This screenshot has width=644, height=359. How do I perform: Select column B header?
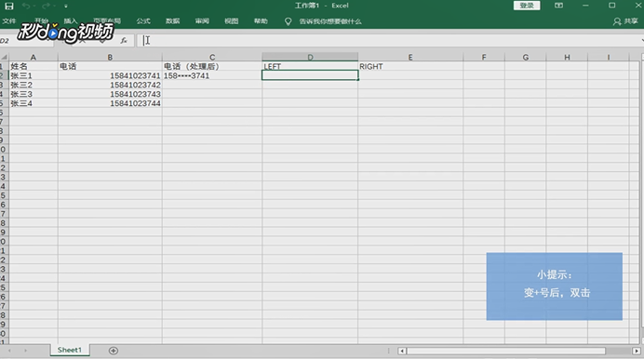(x=110, y=57)
